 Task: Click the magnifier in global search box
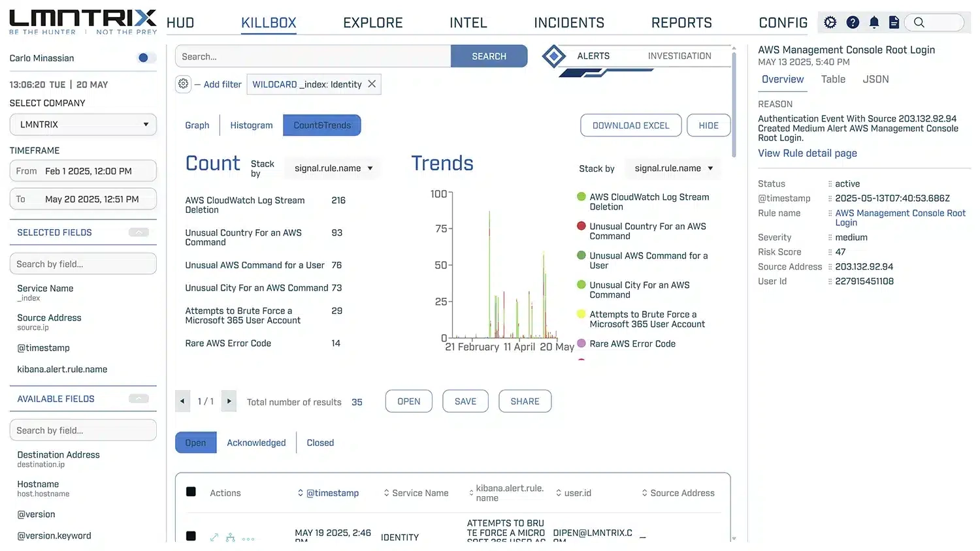pyautogui.click(x=919, y=22)
